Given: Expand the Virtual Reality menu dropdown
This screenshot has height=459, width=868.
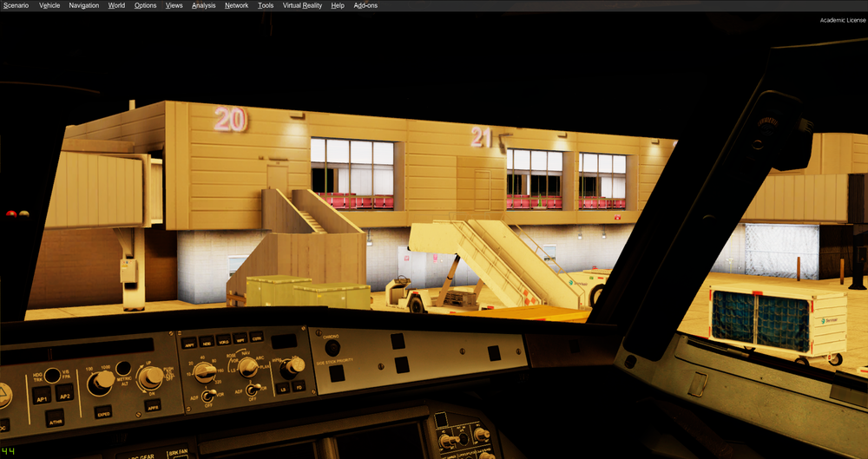Looking at the screenshot, I should pos(302,5).
